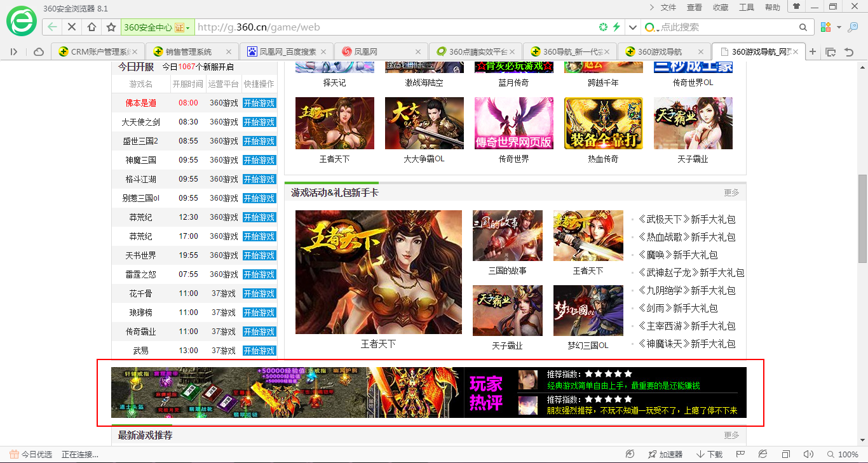Open the dropdown arrow next to apps grid
The image size is (868, 463).
(839, 28)
